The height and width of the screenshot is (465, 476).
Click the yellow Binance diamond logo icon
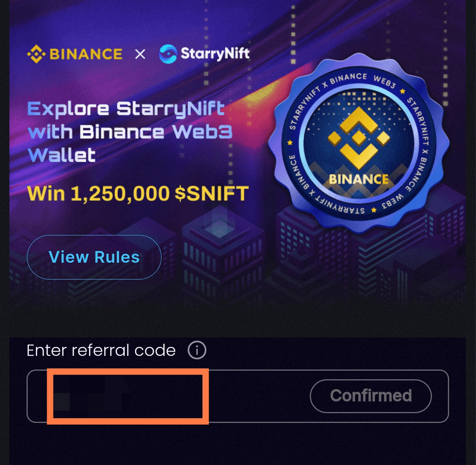36,54
